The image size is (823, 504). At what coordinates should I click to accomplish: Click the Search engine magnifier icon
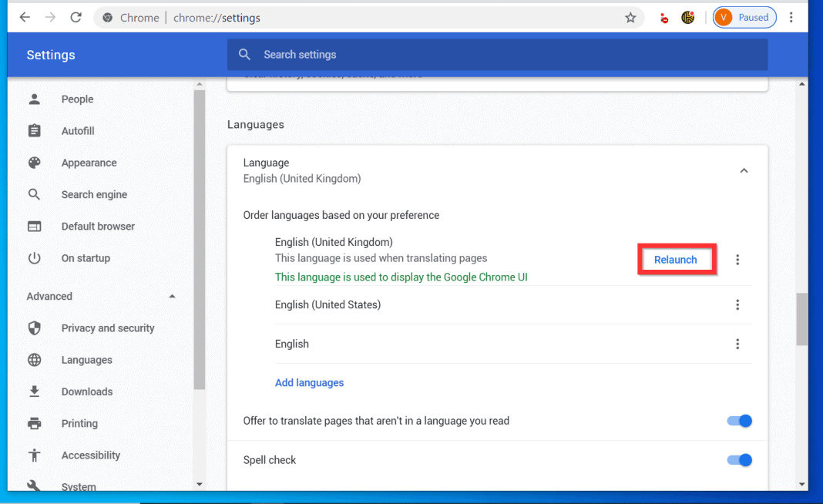[34, 194]
